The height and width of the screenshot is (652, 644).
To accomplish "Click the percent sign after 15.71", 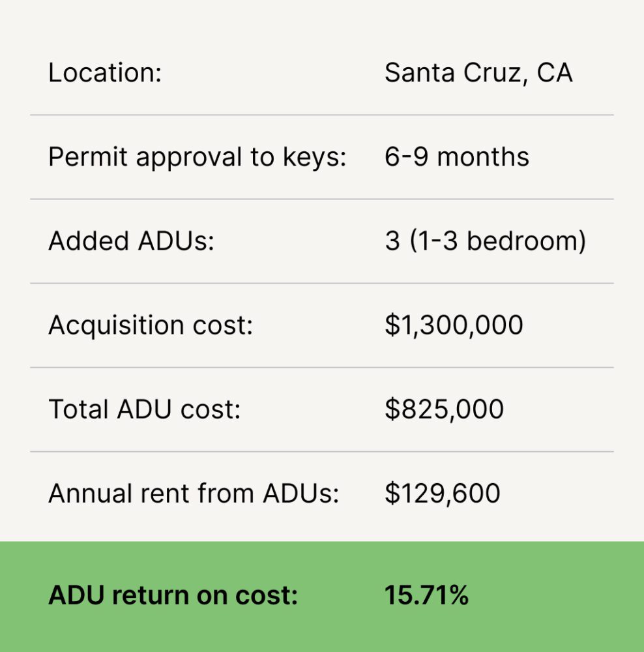I will coord(459,595).
